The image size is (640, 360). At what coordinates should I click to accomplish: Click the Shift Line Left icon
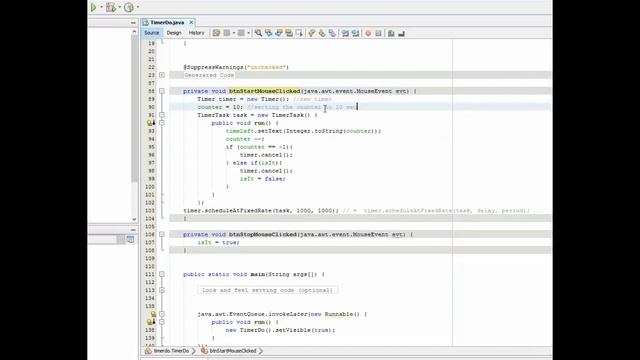[x=345, y=33]
